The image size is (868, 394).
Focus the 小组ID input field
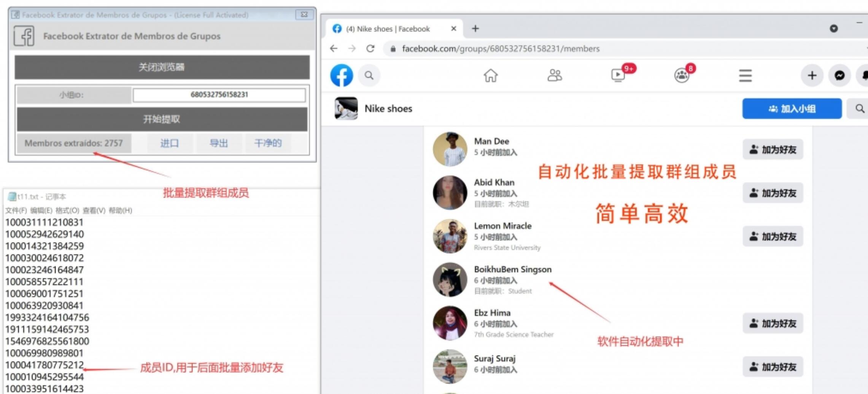219,95
